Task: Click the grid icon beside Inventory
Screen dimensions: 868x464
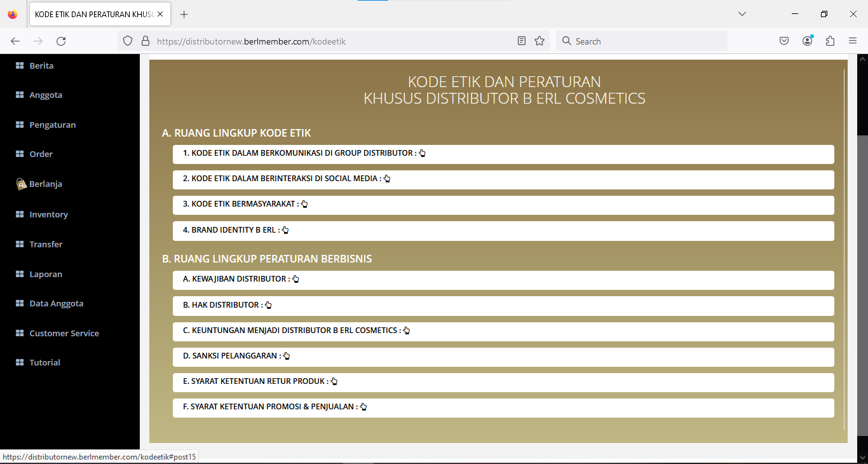Action: pos(20,215)
